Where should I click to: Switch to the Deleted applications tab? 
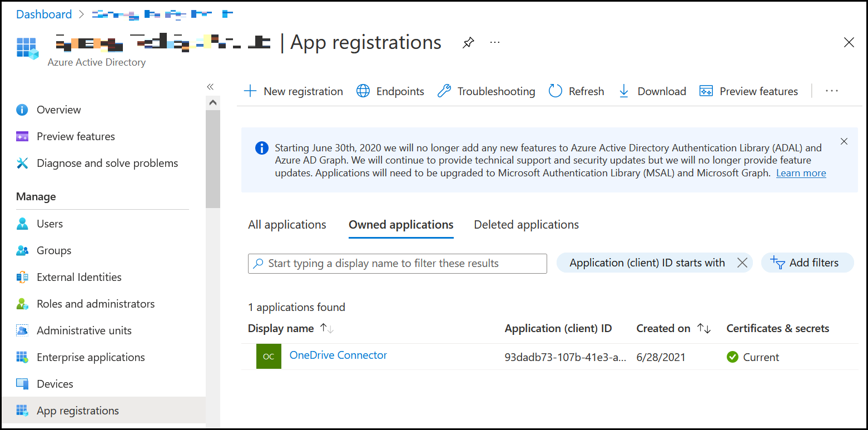[526, 225]
